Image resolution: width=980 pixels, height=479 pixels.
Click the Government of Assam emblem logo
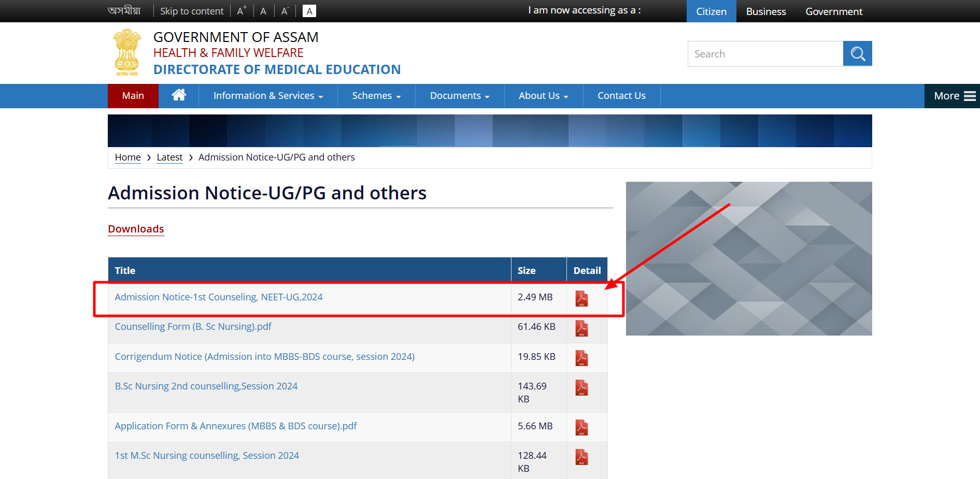click(x=127, y=52)
